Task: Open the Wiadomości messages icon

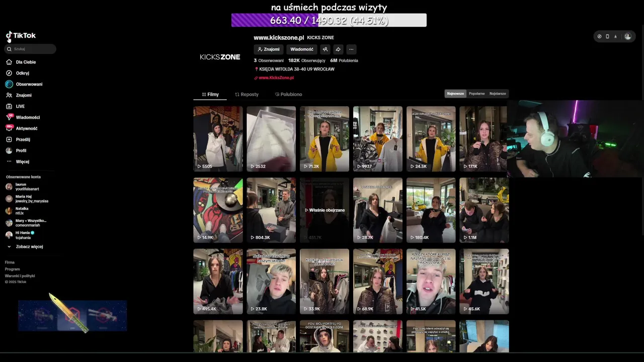Action: pyautogui.click(x=9, y=117)
